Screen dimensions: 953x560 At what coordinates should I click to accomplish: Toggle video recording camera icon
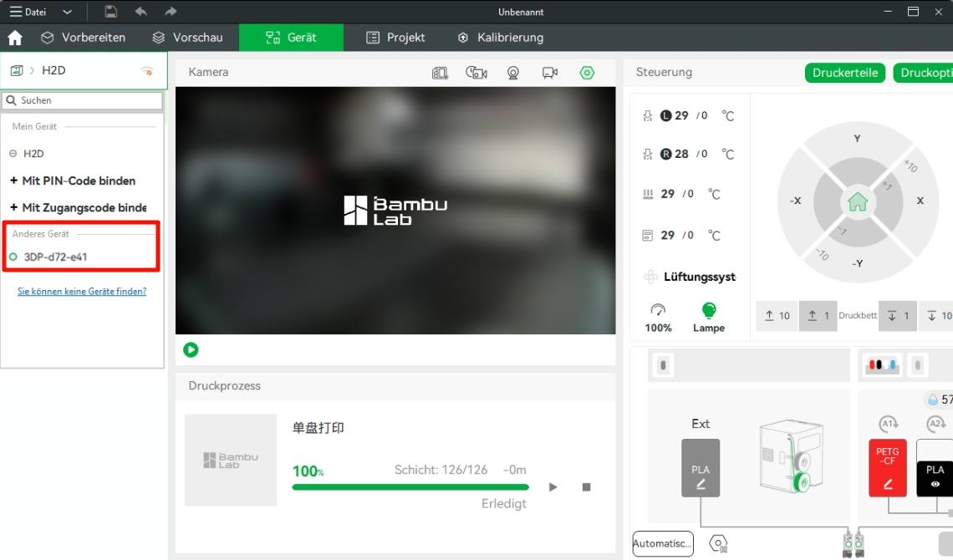[x=550, y=73]
